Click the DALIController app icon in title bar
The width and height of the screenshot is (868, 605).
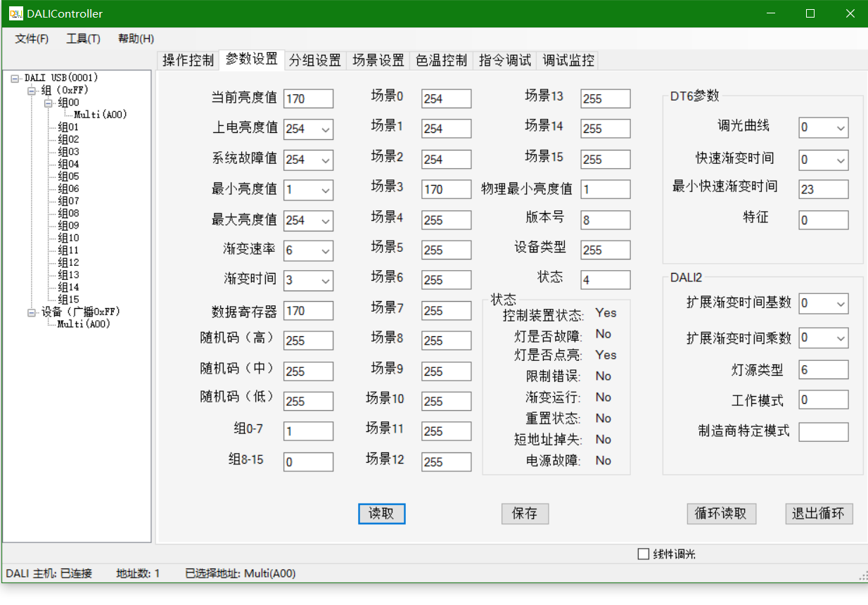coord(15,13)
